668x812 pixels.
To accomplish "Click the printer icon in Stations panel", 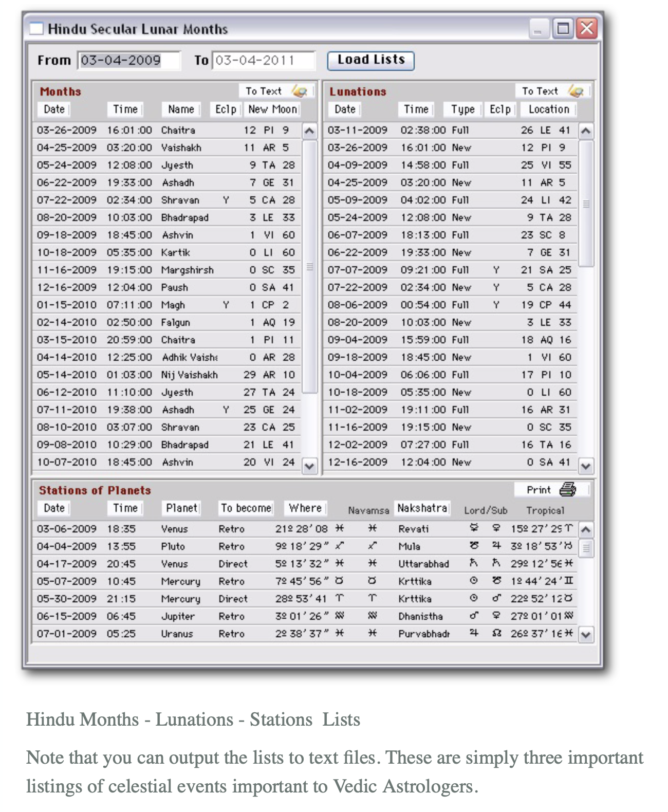I will pyautogui.click(x=567, y=490).
